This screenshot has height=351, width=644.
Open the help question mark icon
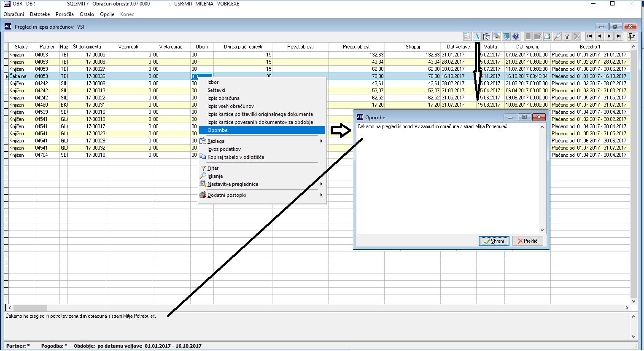[x=515, y=36]
